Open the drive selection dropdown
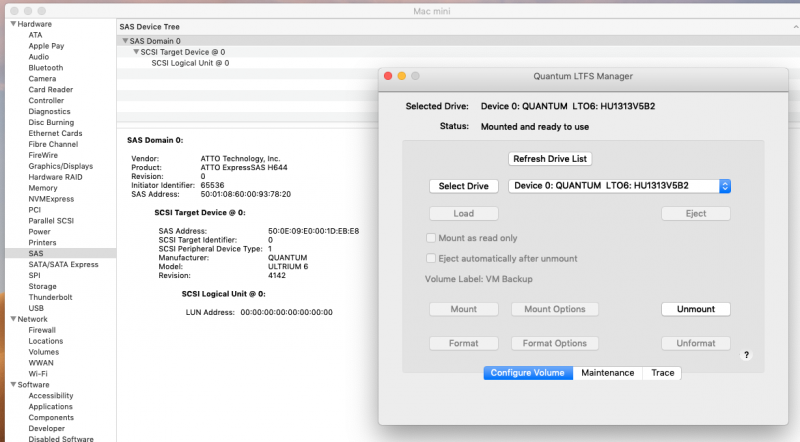The height and width of the screenshot is (442, 800). pyautogui.click(x=619, y=186)
